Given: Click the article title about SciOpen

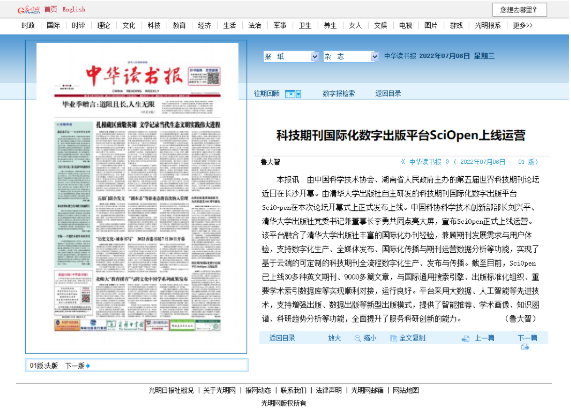Looking at the screenshot, I should [x=401, y=135].
